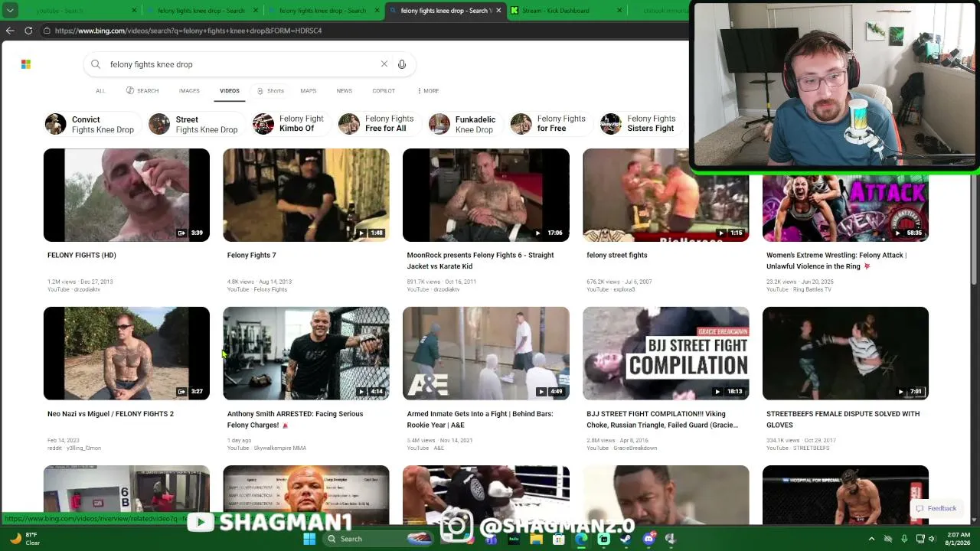Image resolution: width=980 pixels, height=551 pixels.
Task: Open the taskbar clock showing 2:07 AM
Action: [959, 539]
